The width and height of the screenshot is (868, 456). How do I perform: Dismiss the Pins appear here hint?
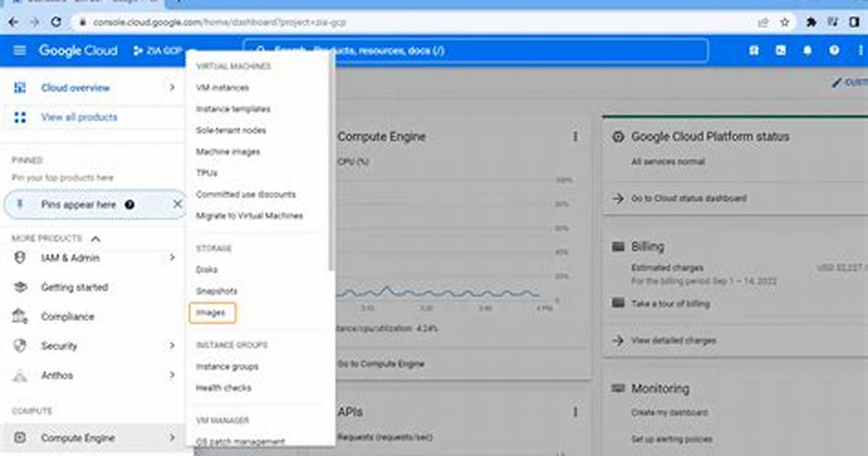click(x=177, y=204)
